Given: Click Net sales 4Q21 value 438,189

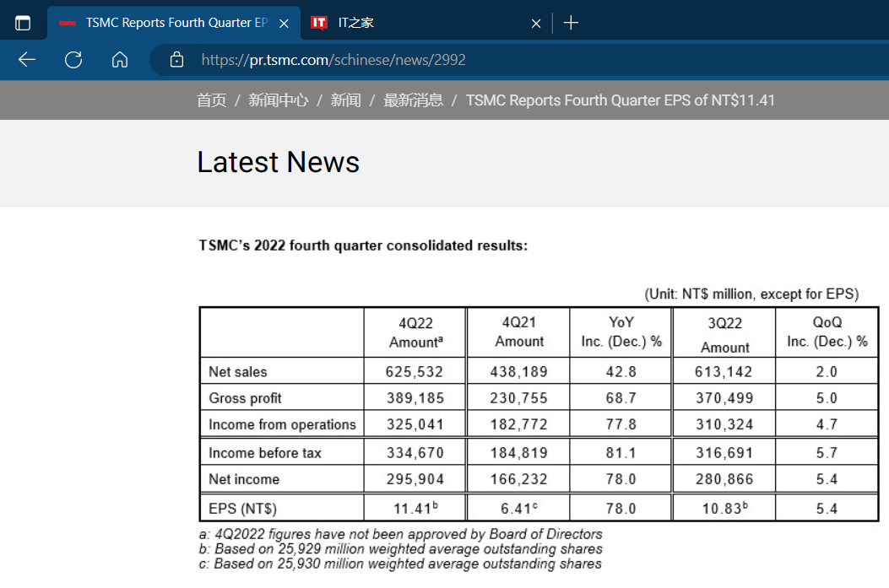Looking at the screenshot, I should (x=518, y=371).
